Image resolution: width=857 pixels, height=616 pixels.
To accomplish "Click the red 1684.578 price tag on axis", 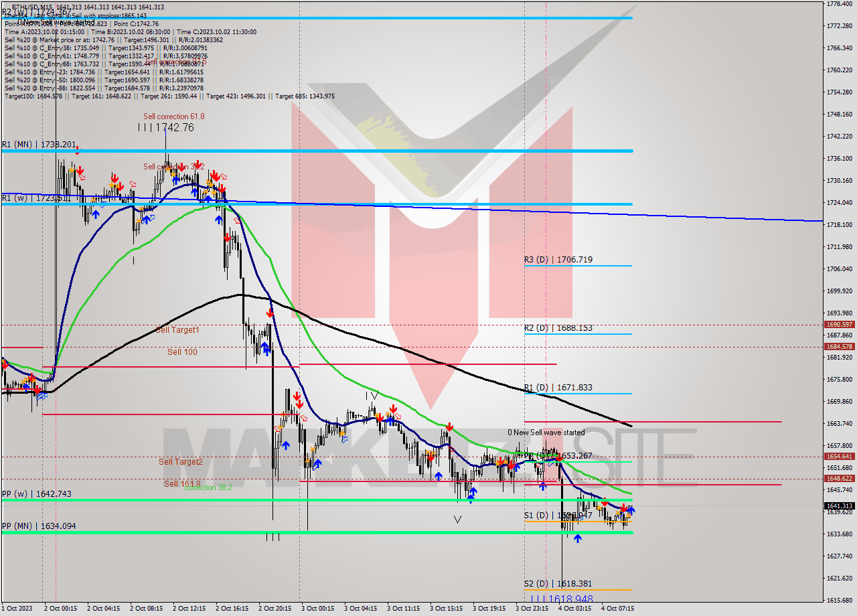I will [839, 346].
